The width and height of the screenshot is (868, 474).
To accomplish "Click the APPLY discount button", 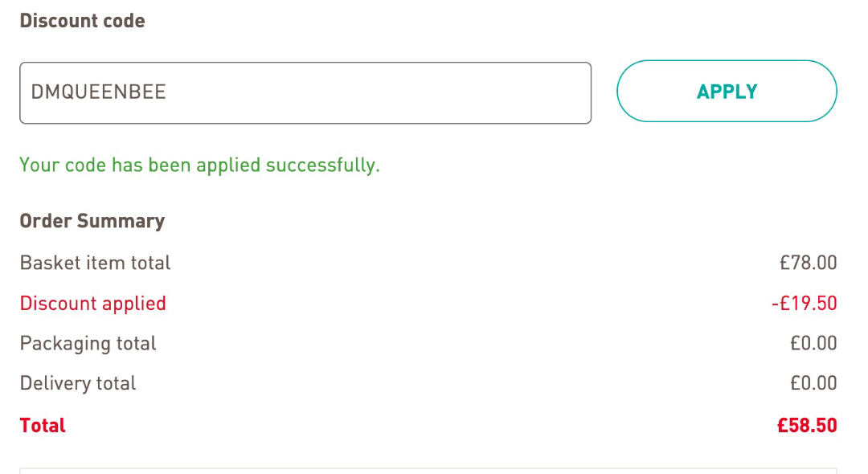I will click(x=727, y=92).
